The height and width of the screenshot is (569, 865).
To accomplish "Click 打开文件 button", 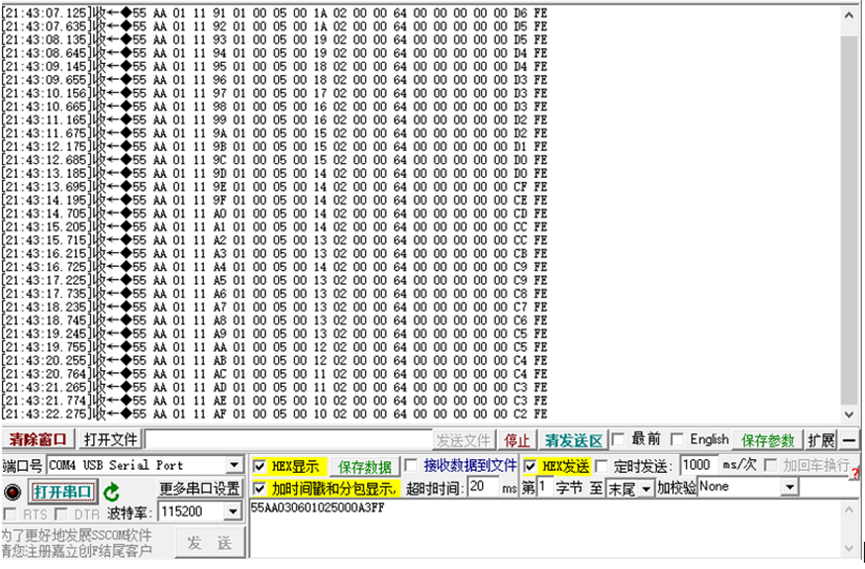I will [x=110, y=440].
